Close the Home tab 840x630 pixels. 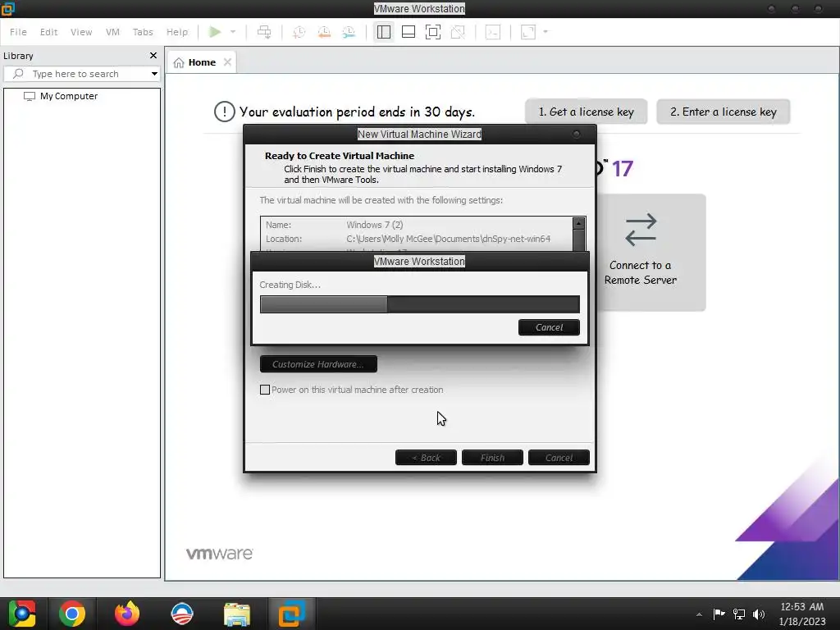[228, 62]
